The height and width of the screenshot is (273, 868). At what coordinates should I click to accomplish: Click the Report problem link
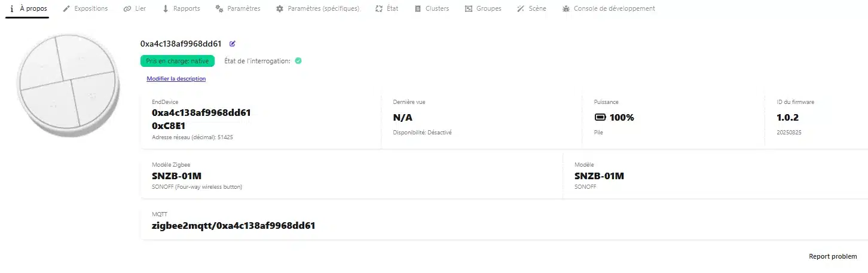tap(833, 256)
